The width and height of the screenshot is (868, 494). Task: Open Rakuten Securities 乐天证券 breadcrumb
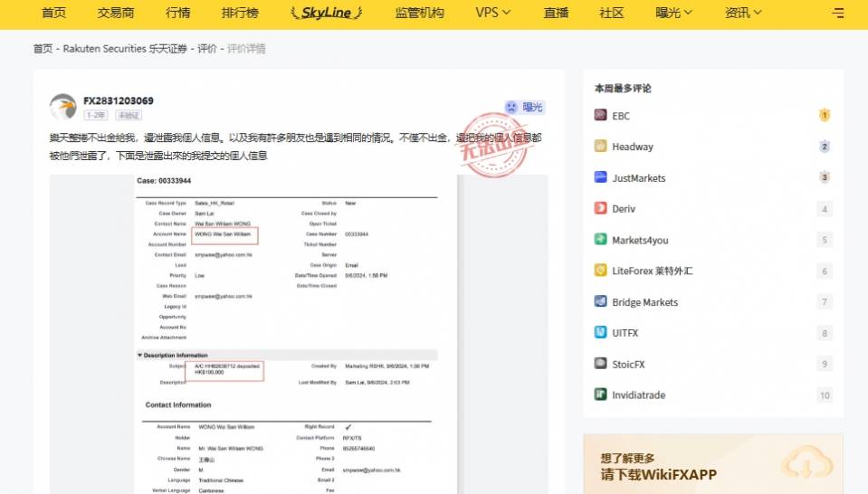tap(125, 49)
